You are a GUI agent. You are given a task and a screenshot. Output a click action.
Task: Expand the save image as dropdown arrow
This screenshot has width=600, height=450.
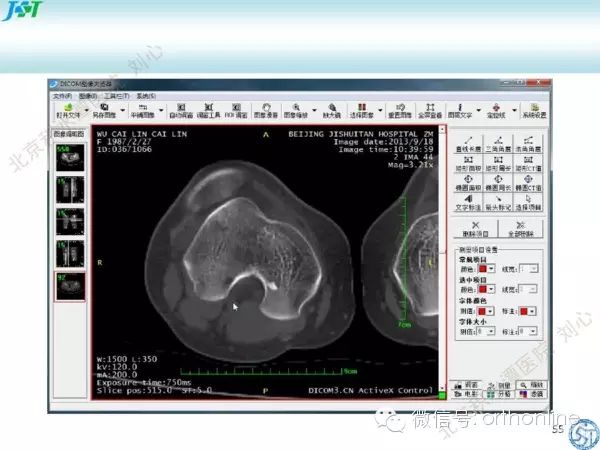pyautogui.click(x=122, y=110)
